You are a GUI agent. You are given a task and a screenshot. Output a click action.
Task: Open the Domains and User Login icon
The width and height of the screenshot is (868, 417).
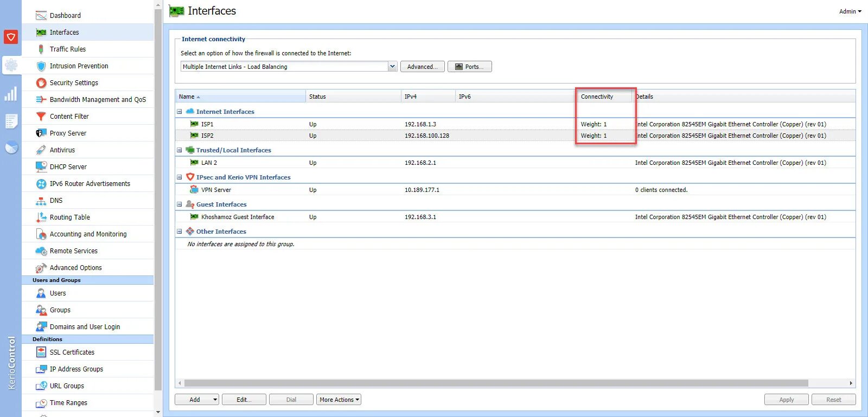[x=41, y=327]
